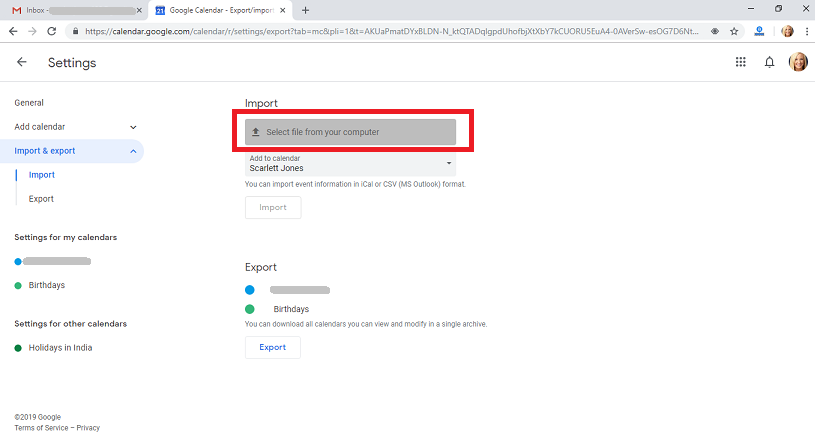Click the site lock icon
The image size is (815, 433).
pos(75,31)
